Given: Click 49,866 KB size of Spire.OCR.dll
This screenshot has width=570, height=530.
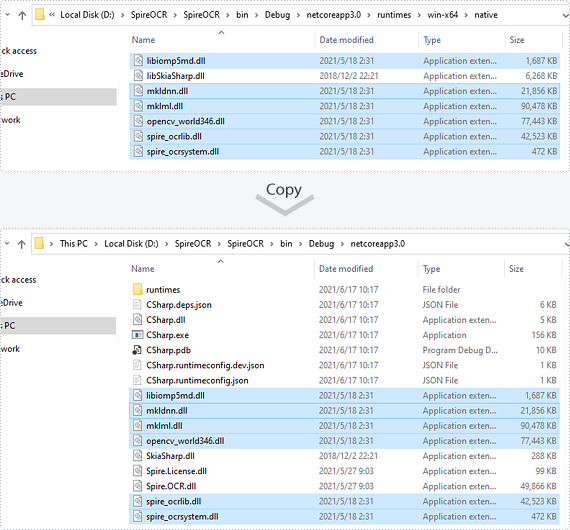Looking at the screenshot, I should (x=538, y=486).
